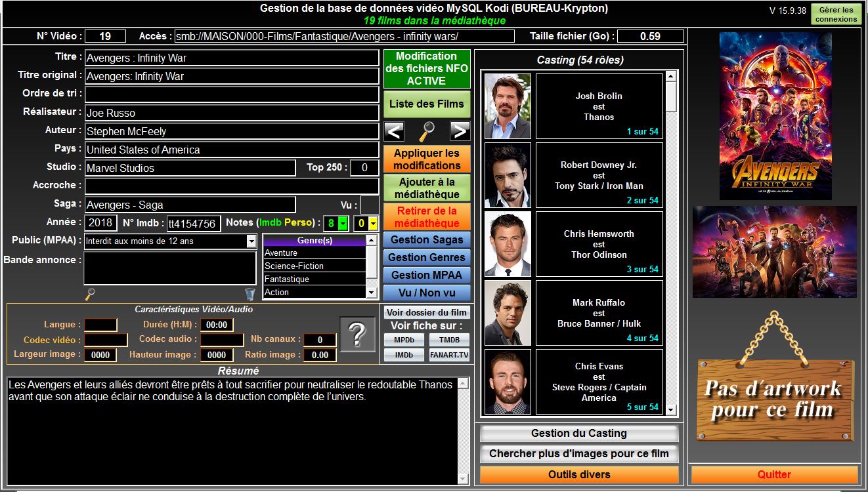This screenshot has height=492, width=868.
Task: Click the Avengers fanart landscape image
Action: (x=775, y=252)
